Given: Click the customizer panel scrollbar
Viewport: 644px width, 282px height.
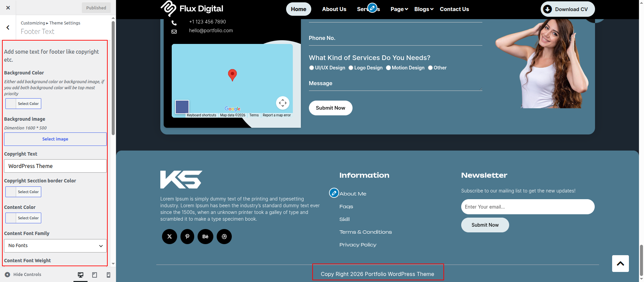Looking at the screenshot, I should [113, 78].
